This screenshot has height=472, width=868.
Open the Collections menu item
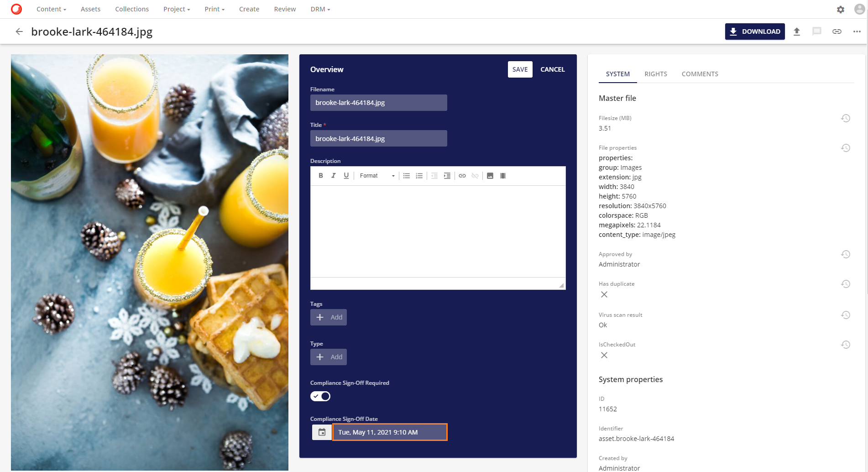(x=132, y=9)
